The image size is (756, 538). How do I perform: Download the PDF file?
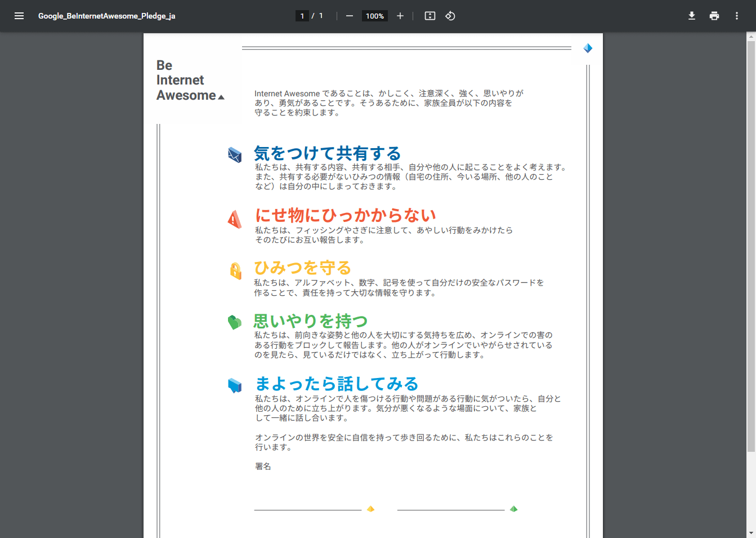coord(692,16)
